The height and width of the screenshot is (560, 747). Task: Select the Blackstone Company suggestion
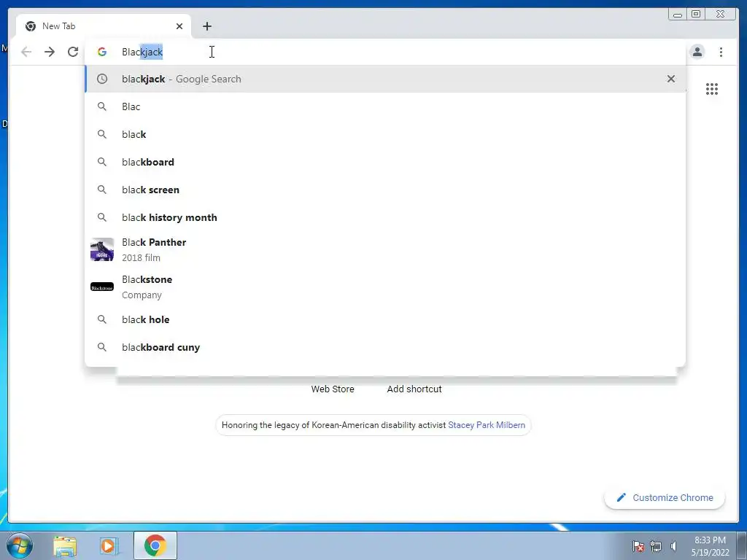(x=385, y=287)
